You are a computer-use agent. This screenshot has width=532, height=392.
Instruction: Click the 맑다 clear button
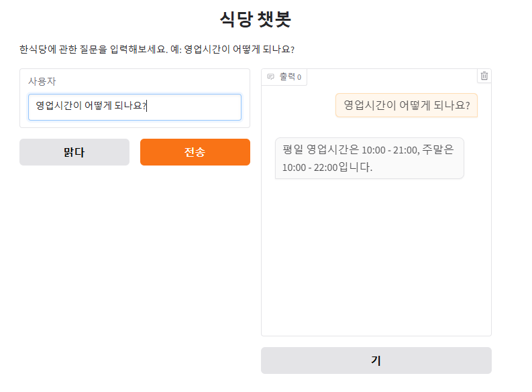[x=74, y=152]
